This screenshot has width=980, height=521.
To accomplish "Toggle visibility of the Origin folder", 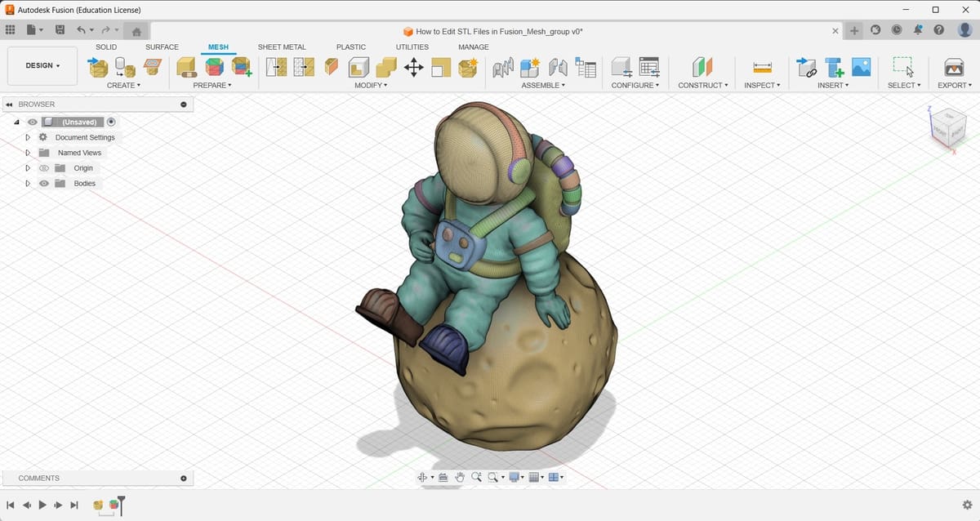I will coord(44,168).
